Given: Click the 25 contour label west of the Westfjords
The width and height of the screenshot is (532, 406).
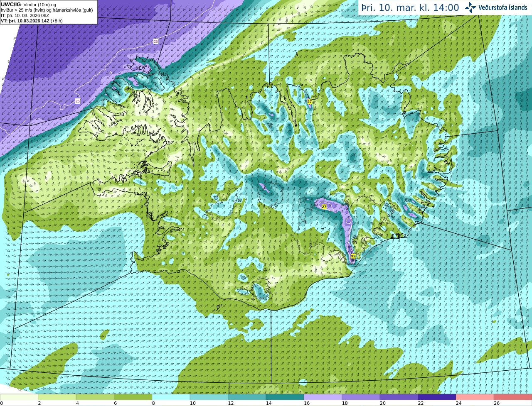Looking at the screenshot, I should [78, 101].
